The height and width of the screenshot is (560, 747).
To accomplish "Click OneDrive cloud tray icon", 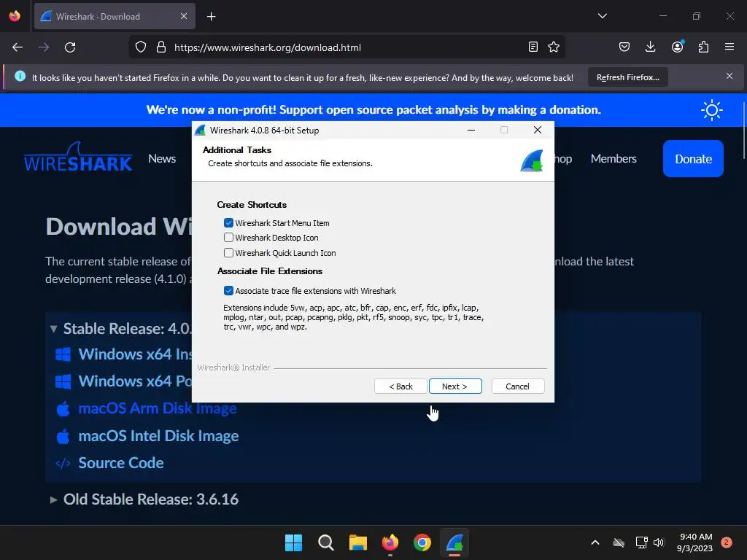I will pos(619,542).
